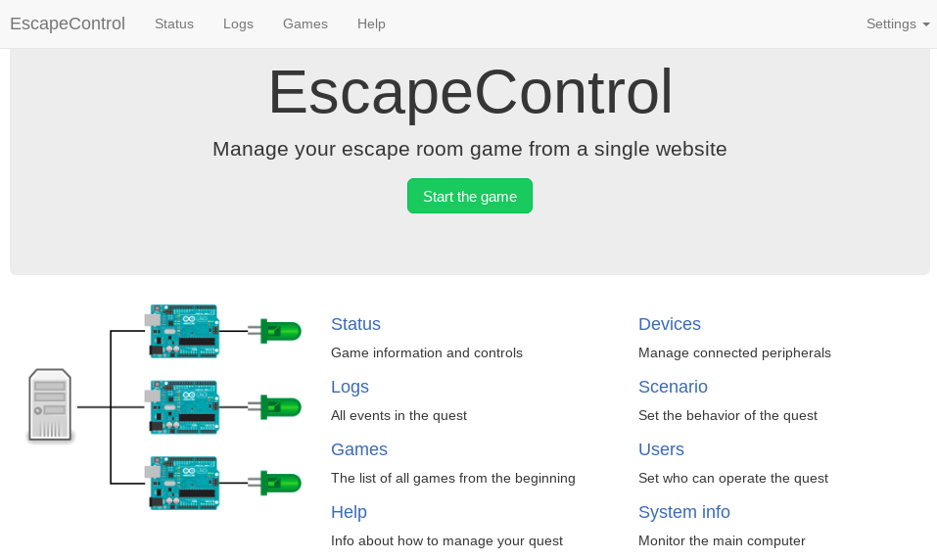Screen dimensions: 937x560
Task: Click the top green LED icon
Action: pyautogui.click(x=275, y=331)
